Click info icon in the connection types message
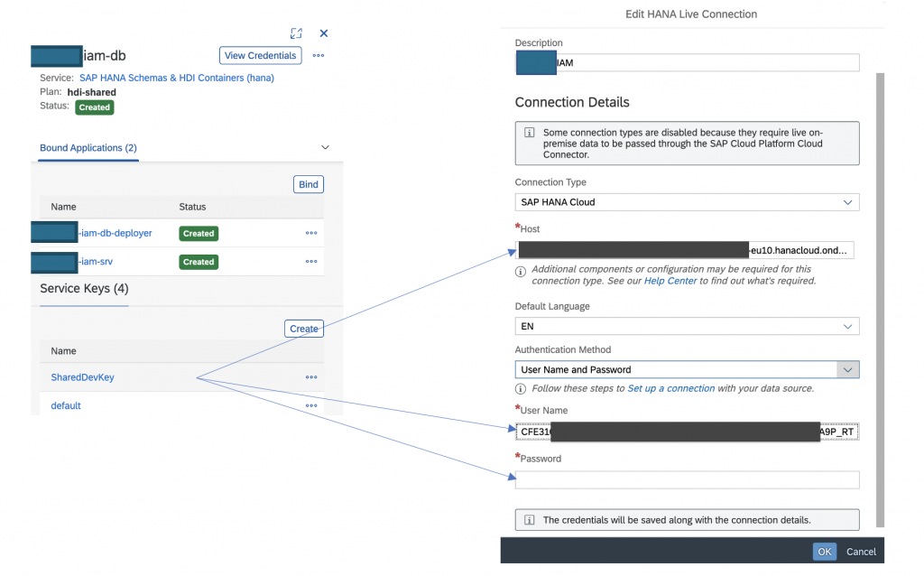 coord(529,132)
